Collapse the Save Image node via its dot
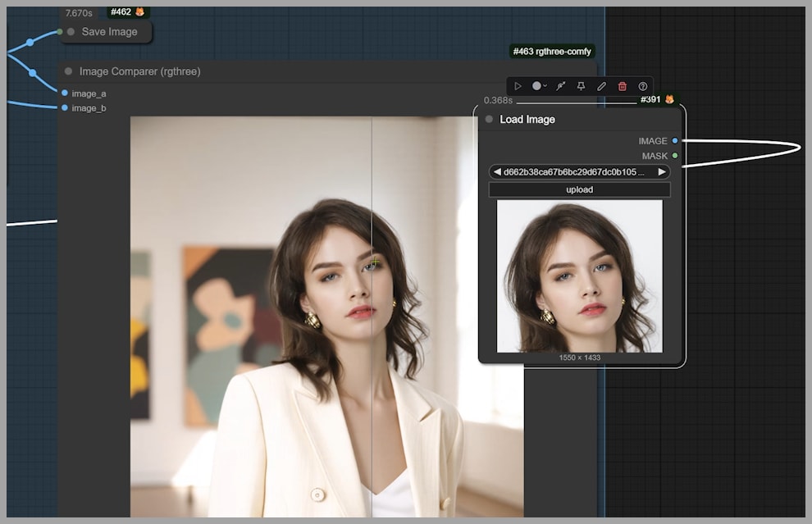The height and width of the screenshot is (524, 812). point(71,32)
